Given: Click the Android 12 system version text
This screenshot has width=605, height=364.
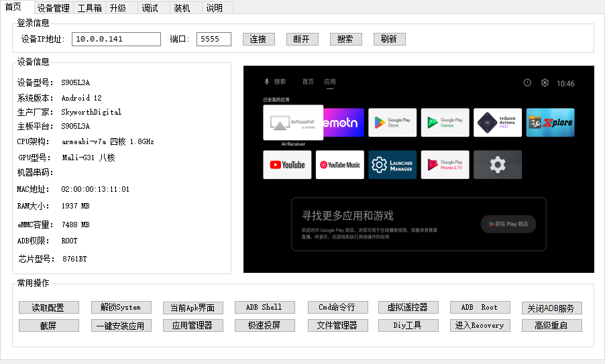Looking at the screenshot, I should pos(81,98).
